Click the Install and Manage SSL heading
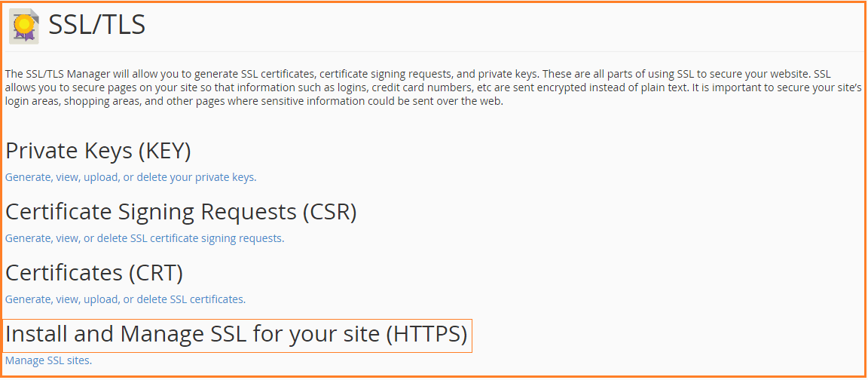This screenshot has height=380, width=868. [x=237, y=334]
